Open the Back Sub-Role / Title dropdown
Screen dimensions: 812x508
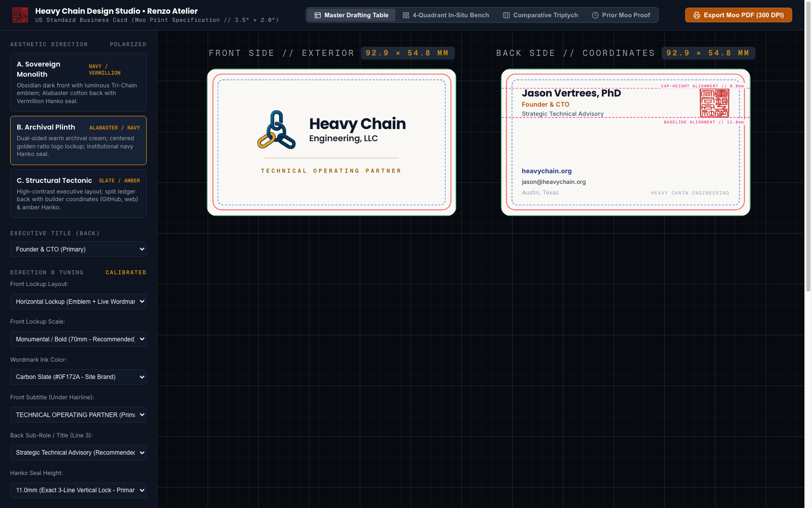78,453
